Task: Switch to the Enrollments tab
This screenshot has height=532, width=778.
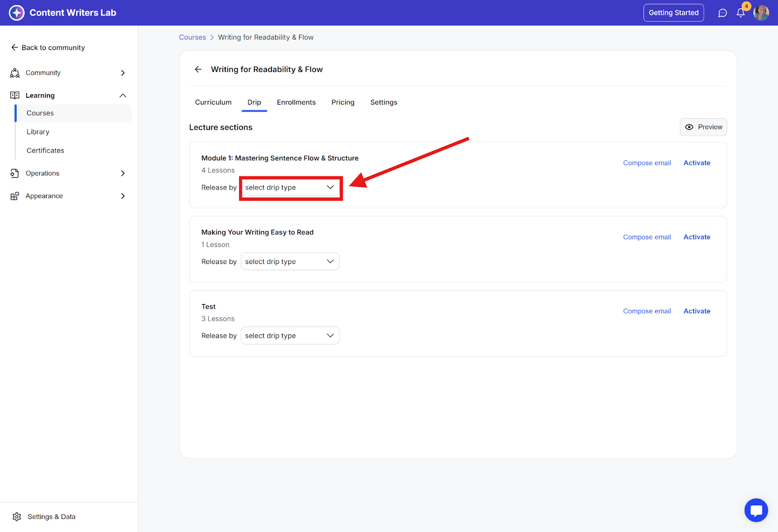Action: [x=296, y=103]
